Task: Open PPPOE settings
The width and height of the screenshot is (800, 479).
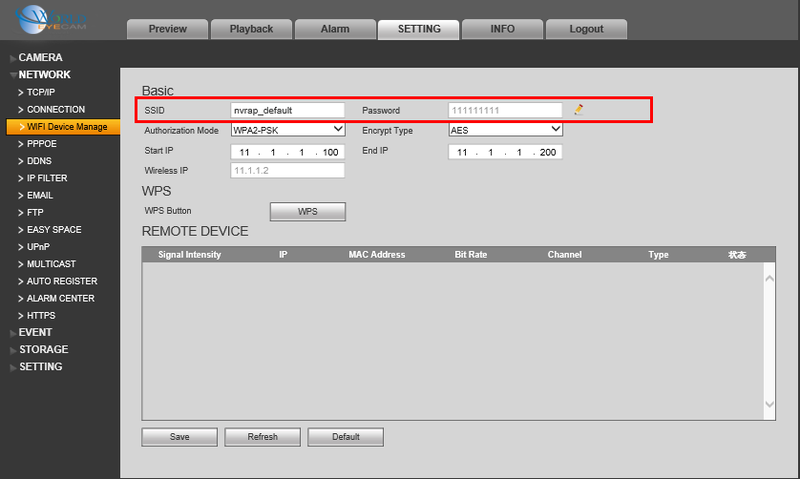Action: 41,144
